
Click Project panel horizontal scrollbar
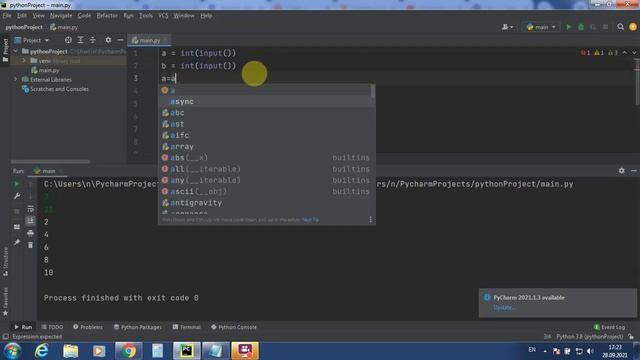coord(50,162)
